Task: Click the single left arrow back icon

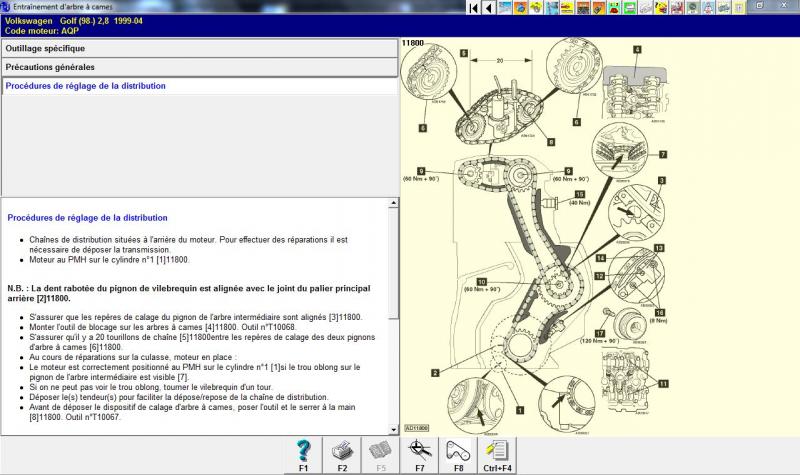Action: pyautogui.click(x=489, y=7)
